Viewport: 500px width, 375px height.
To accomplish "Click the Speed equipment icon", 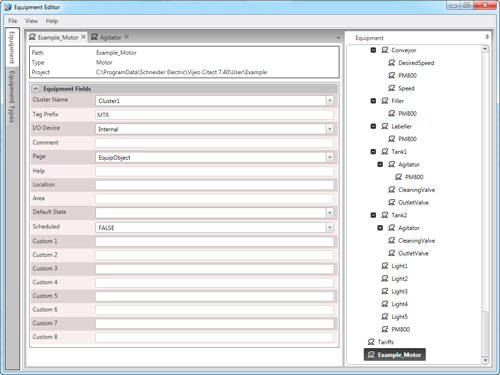I will coord(391,88).
